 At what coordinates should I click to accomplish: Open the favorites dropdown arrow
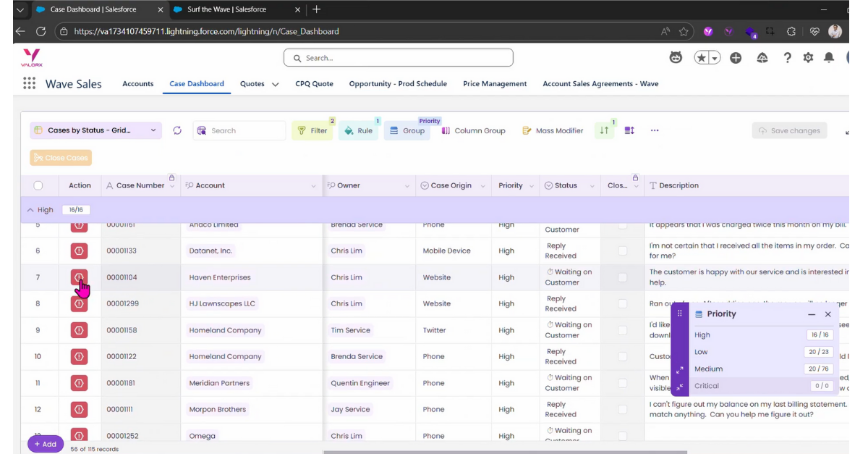(713, 56)
